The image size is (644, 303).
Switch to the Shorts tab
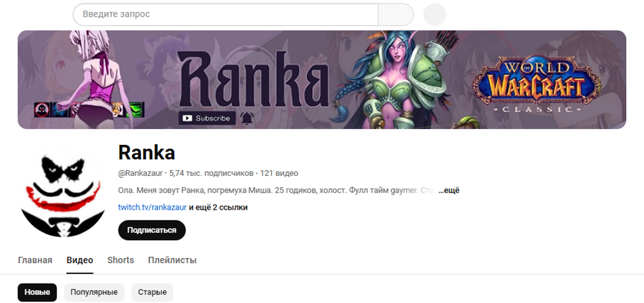[x=121, y=260]
